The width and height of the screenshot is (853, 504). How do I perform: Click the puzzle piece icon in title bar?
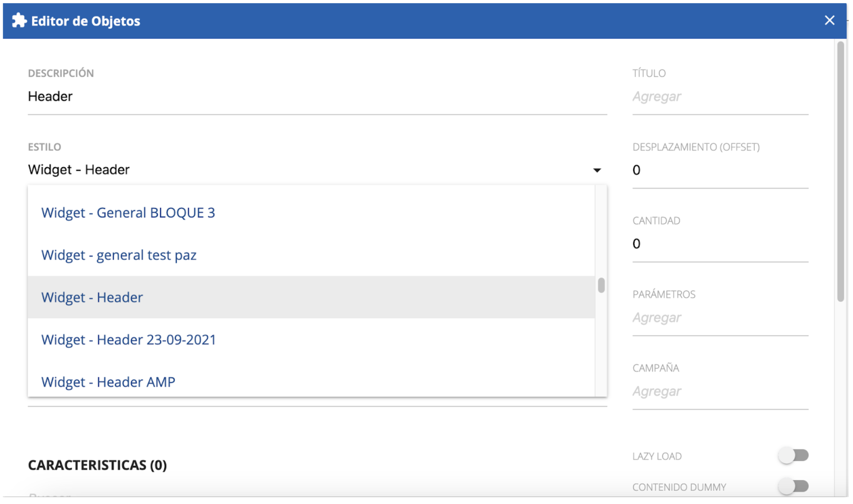[19, 20]
